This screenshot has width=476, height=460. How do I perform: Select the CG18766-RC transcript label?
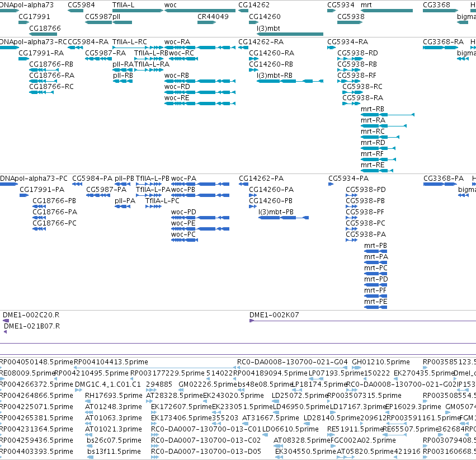pyautogui.click(x=51, y=87)
